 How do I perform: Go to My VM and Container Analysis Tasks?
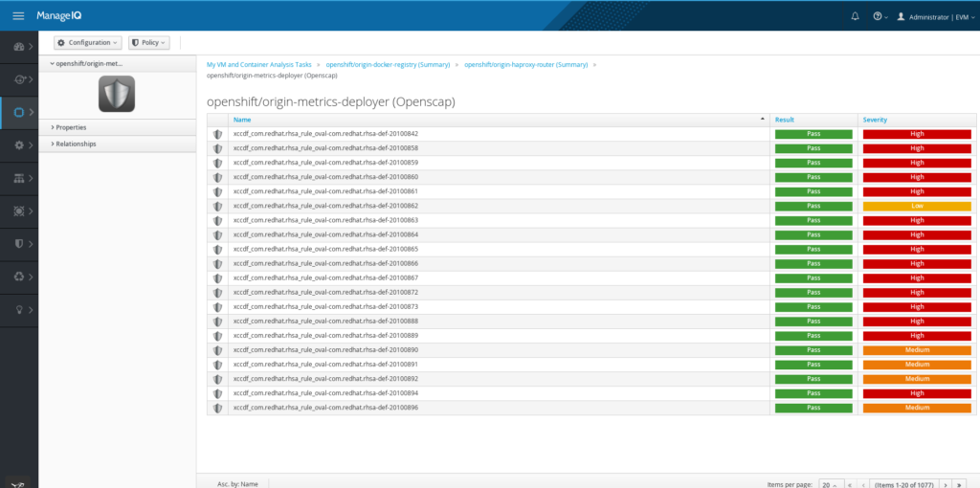click(259, 65)
